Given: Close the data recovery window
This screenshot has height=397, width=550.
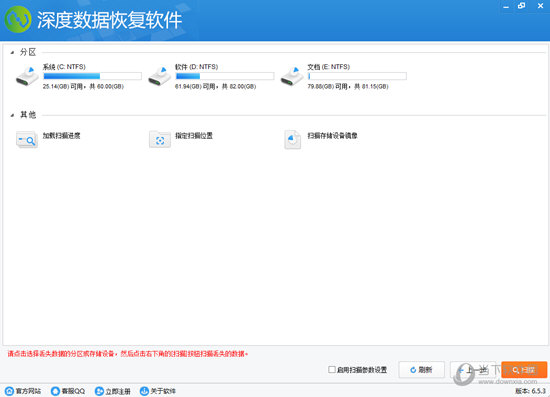Looking at the screenshot, I should point(541,6).
